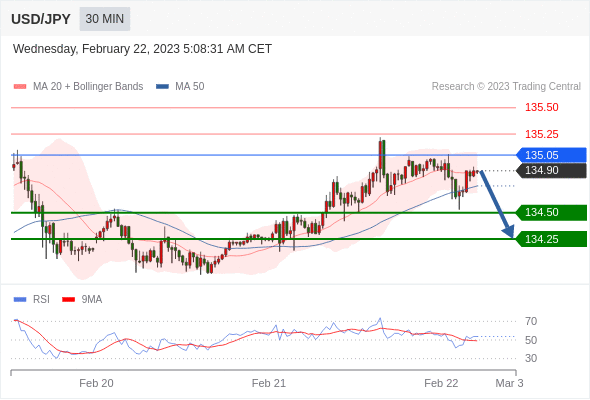Viewport: 590px width, 400px height.
Task: Click the 'Mar 3' date axis label
Action: click(509, 383)
